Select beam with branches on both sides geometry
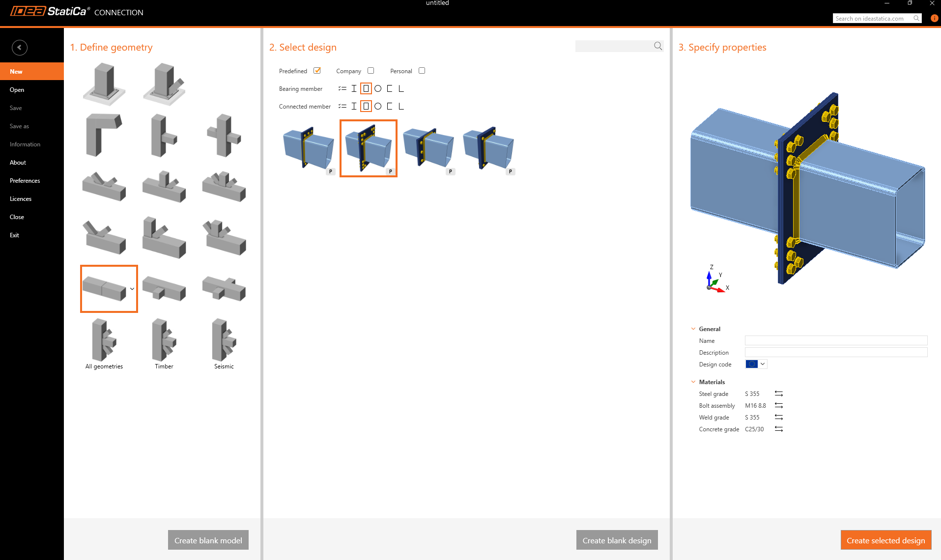941x560 pixels. 224,288
